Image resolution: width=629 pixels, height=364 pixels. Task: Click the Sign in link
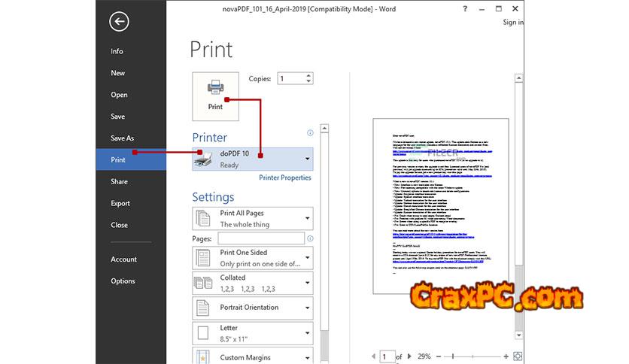[x=512, y=23]
